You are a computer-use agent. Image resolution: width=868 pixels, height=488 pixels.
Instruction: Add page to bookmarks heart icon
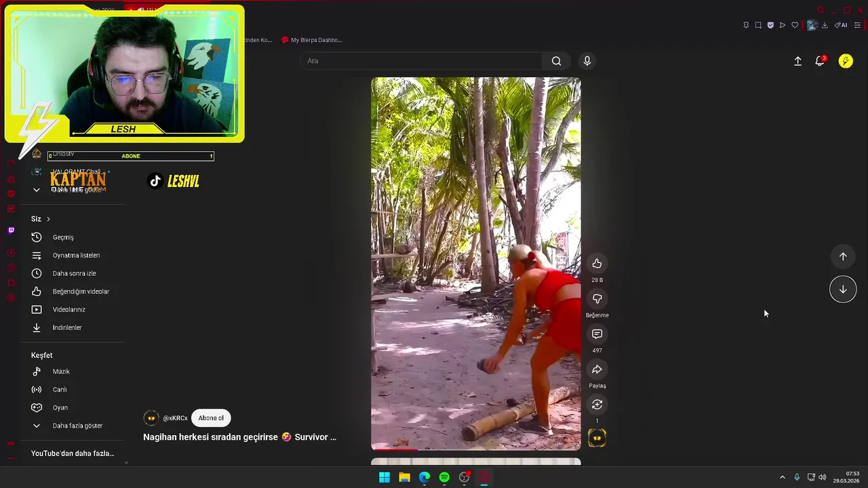point(795,25)
